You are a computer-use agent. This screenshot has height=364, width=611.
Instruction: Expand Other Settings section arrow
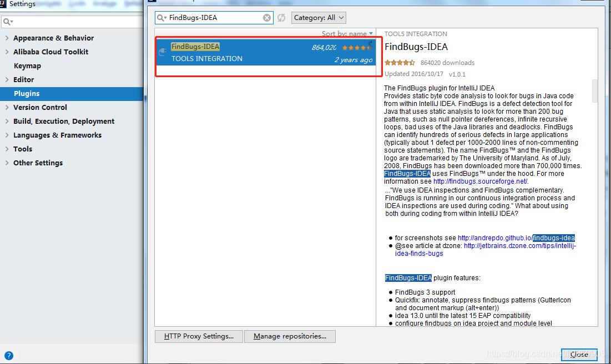(7, 163)
